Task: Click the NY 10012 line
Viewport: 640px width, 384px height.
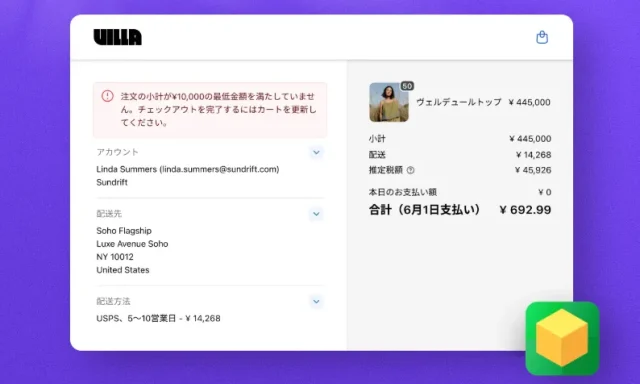Action: (115, 257)
